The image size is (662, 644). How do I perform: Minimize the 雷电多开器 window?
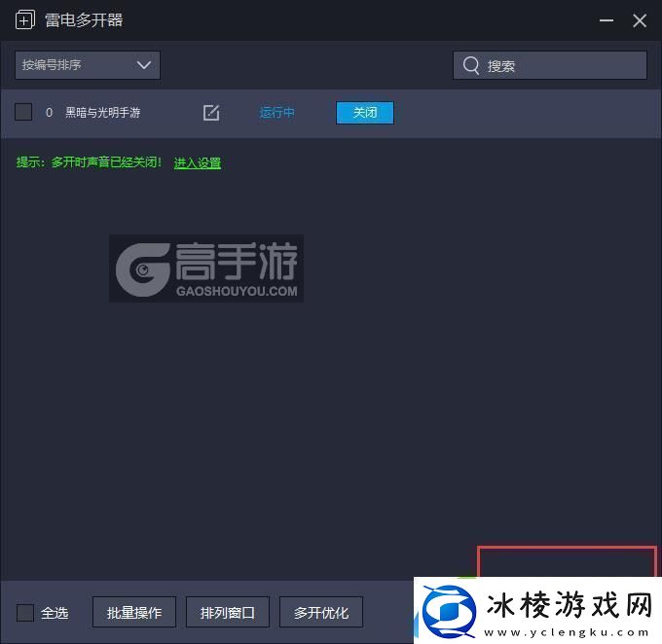[607, 20]
